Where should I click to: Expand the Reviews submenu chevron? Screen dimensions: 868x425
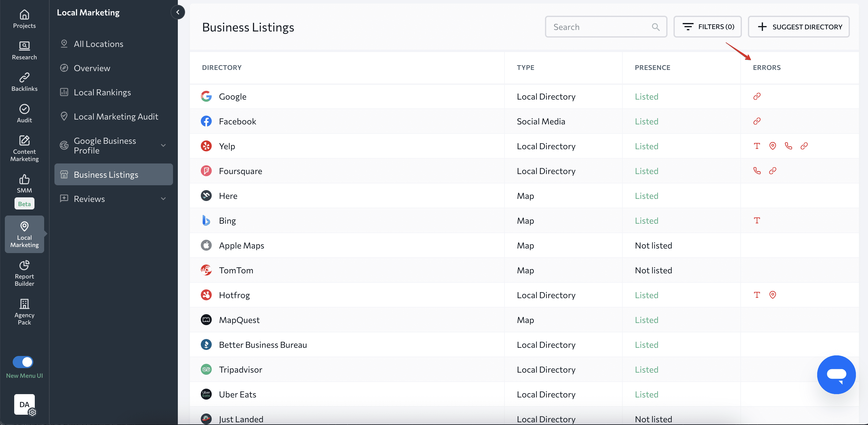click(x=163, y=199)
